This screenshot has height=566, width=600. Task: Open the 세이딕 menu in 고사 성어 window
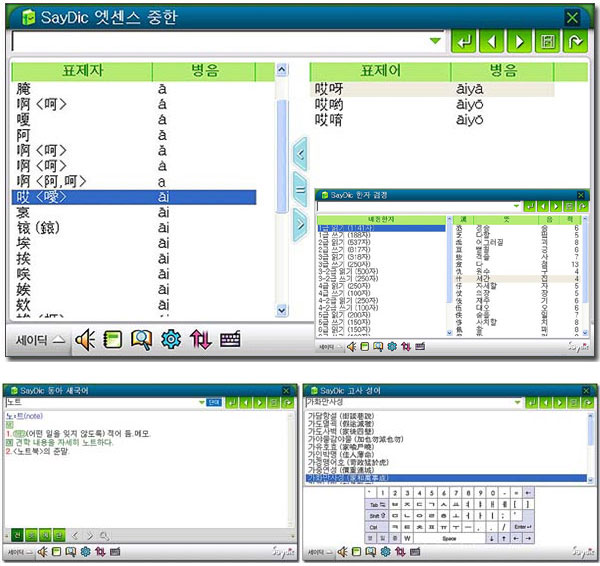tap(320, 552)
